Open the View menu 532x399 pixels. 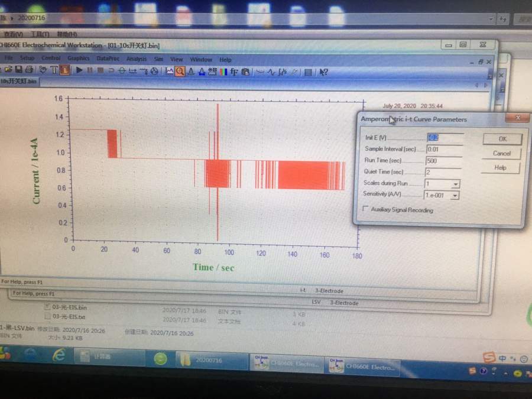(x=176, y=59)
